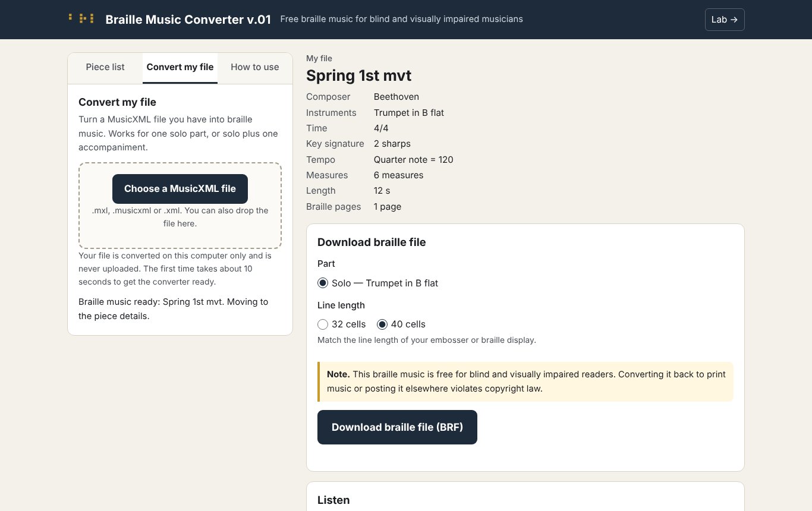Image resolution: width=812 pixels, height=511 pixels.
Task: Open the Lab page
Action: point(725,20)
